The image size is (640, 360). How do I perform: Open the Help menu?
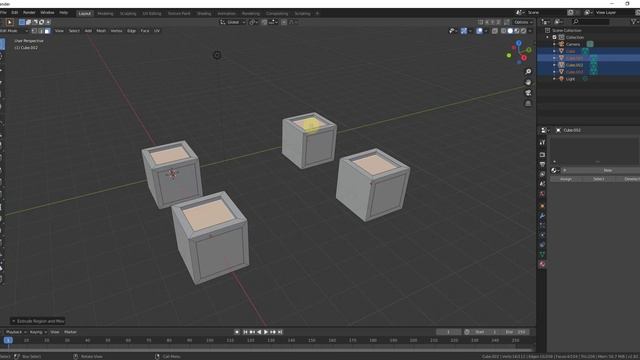64,13
